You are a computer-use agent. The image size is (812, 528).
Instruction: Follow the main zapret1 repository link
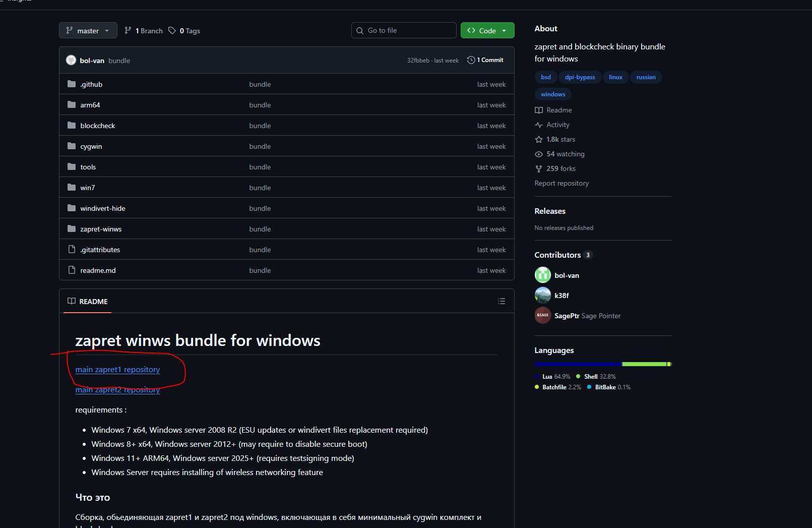coord(117,370)
